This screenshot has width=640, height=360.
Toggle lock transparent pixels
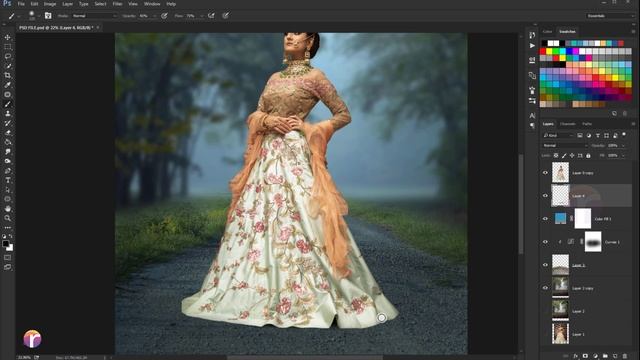coord(556,156)
